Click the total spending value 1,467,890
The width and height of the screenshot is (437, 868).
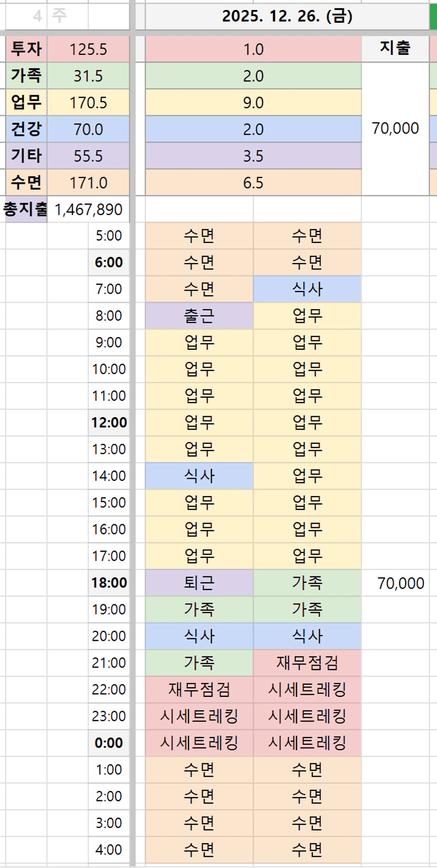click(x=88, y=210)
